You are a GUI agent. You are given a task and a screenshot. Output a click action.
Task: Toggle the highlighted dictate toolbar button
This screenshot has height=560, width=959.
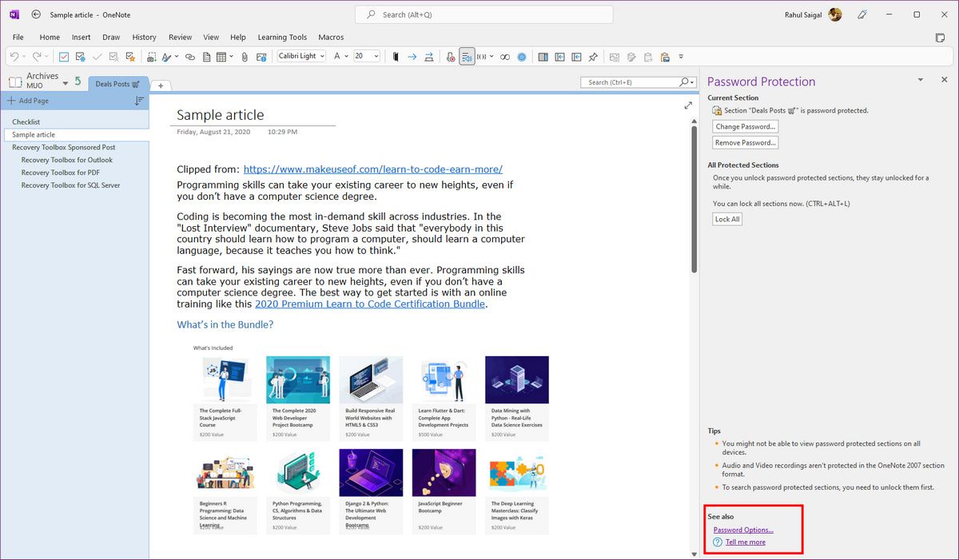468,57
